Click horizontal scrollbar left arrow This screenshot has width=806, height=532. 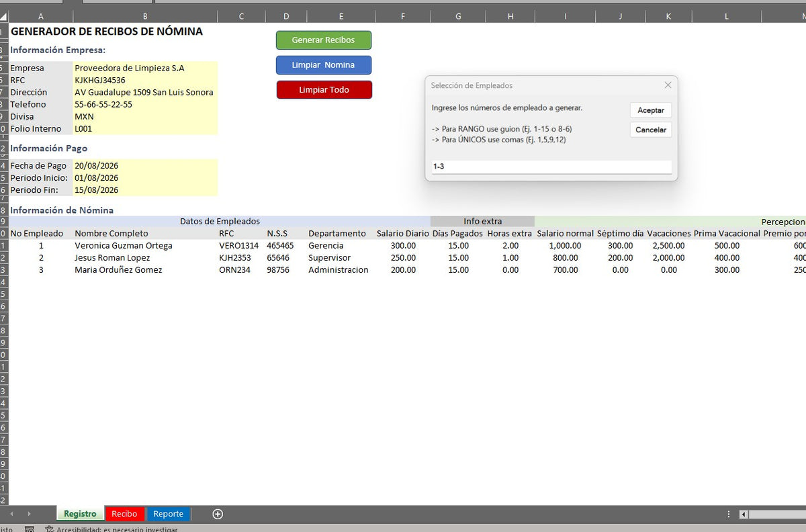tap(744, 514)
